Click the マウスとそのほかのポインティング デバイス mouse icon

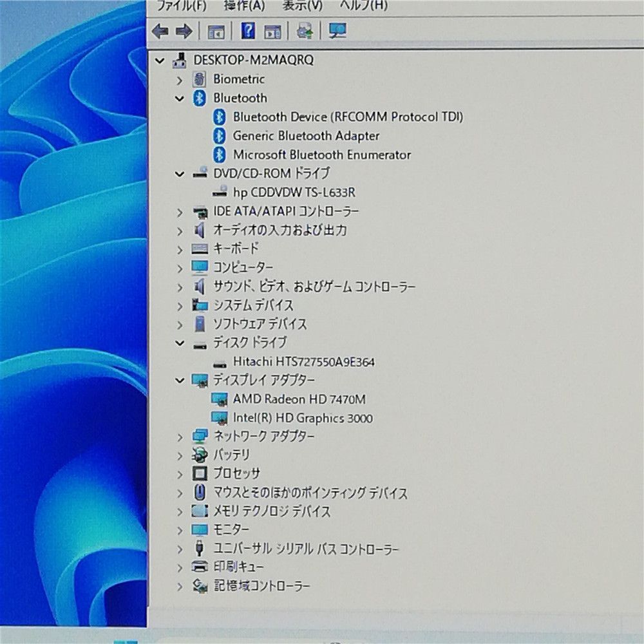coord(200,492)
